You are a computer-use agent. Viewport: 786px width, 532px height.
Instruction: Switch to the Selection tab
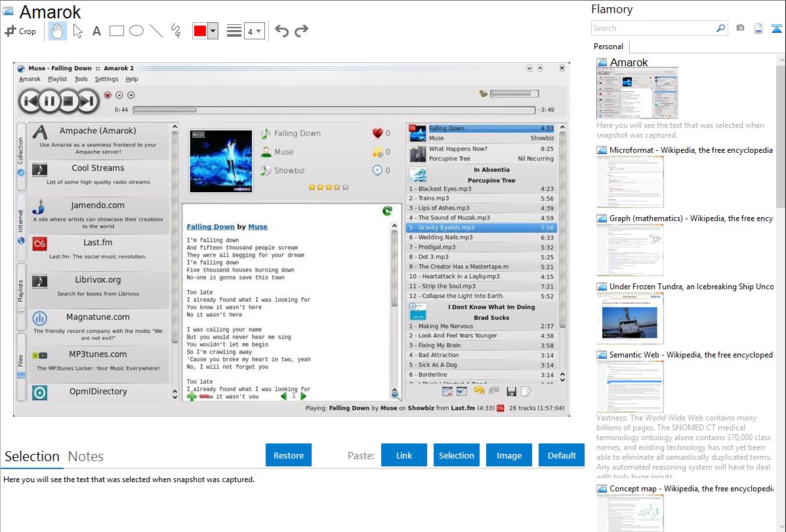tap(32, 457)
